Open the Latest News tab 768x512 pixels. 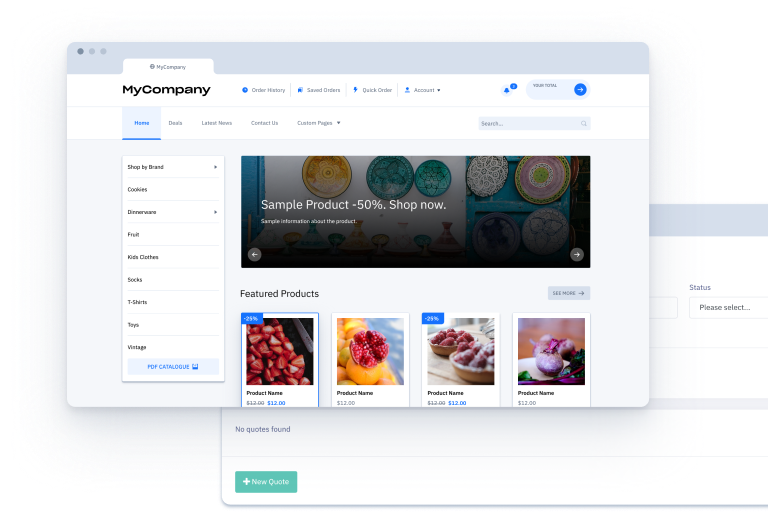(x=216, y=123)
